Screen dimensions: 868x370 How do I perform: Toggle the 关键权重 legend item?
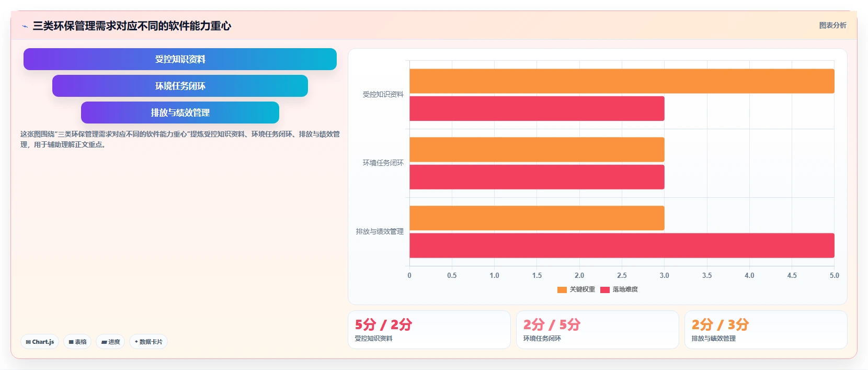click(x=576, y=289)
